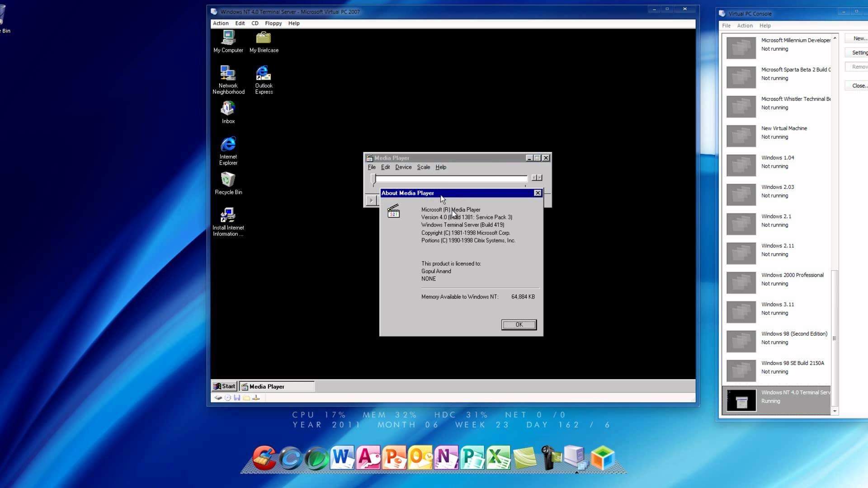This screenshot has height=488, width=868.
Task: Close the About Media Player dialog
Action: click(538, 193)
